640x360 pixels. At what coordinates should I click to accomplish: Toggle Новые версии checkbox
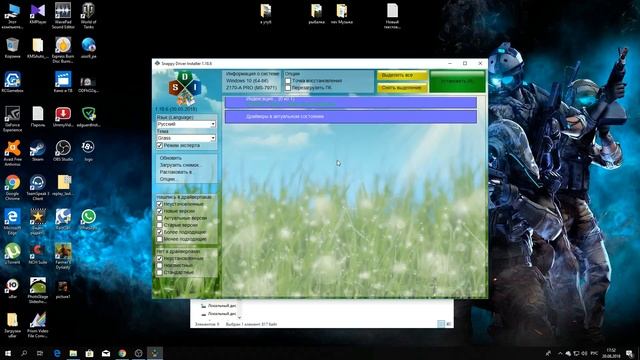160,211
